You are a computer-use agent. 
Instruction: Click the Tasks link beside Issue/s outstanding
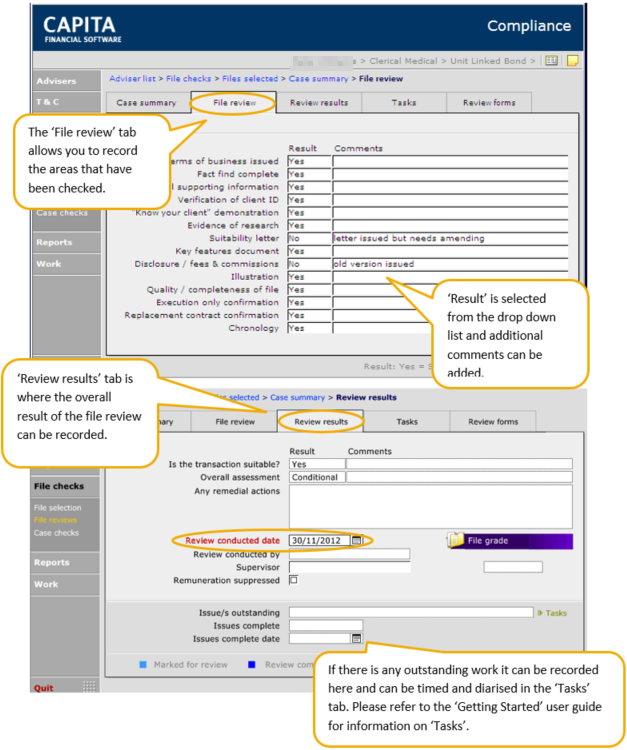coord(556,613)
